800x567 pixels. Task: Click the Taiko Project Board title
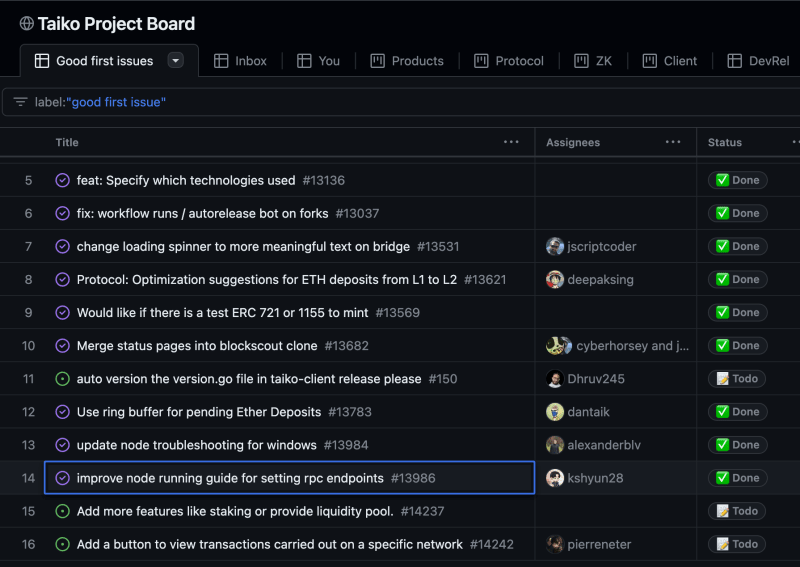(116, 23)
